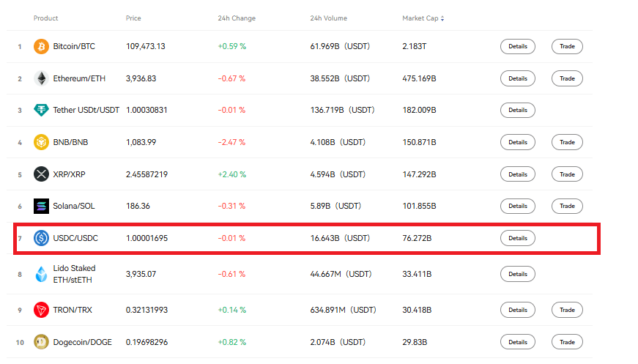Image resolution: width=638 pixels, height=364 pixels.
Task: Click the Solana logo icon
Action: click(x=41, y=207)
